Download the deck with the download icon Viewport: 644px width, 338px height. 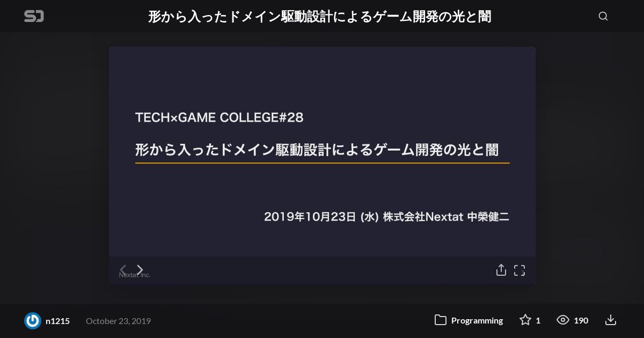point(611,320)
